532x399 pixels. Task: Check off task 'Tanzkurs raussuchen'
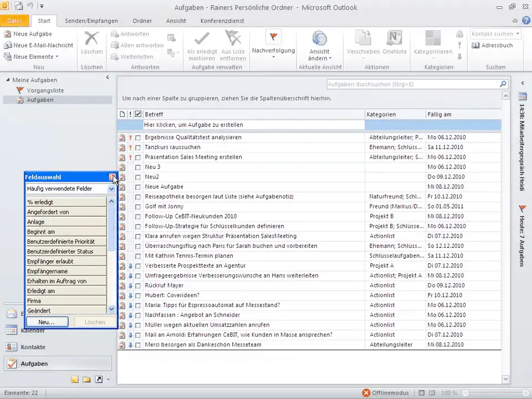[x=138, y=147]
